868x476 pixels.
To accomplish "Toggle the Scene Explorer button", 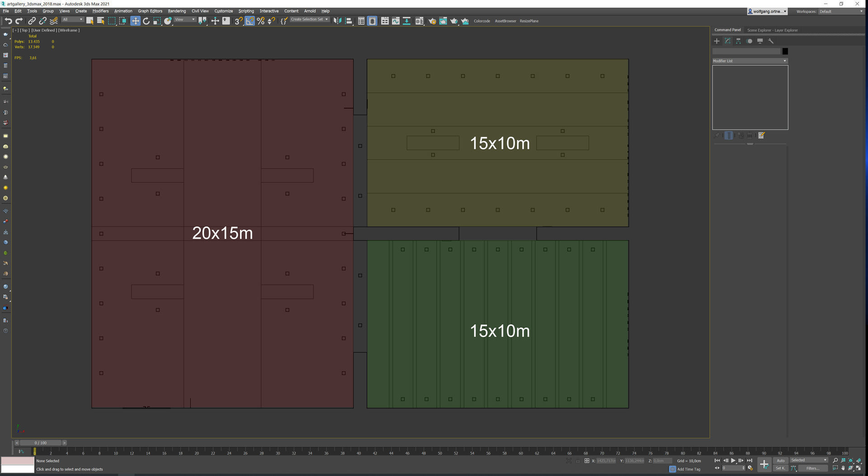I will click(361, 21).
